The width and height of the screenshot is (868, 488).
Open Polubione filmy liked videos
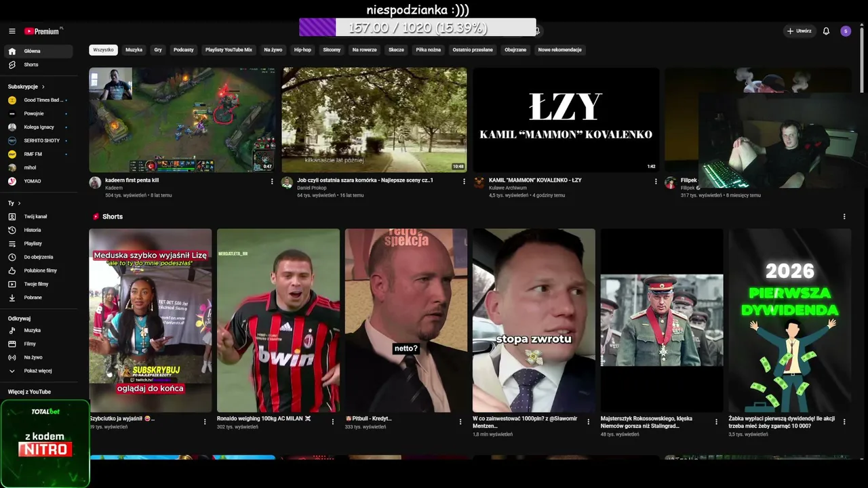point(39,271)
